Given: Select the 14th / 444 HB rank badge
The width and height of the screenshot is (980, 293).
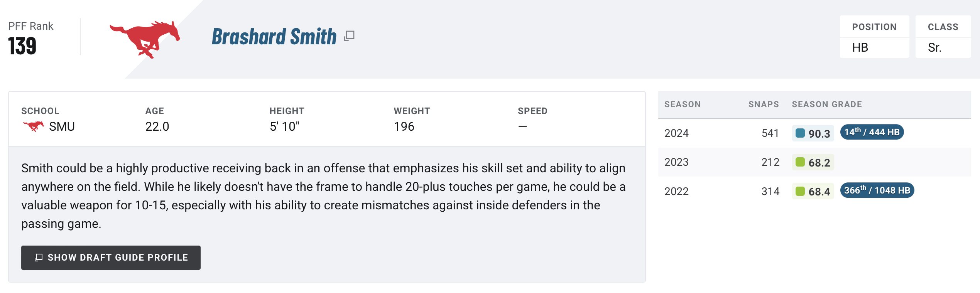Looking at the screenshot, I should pyautogui.click(x=872, y=132).
